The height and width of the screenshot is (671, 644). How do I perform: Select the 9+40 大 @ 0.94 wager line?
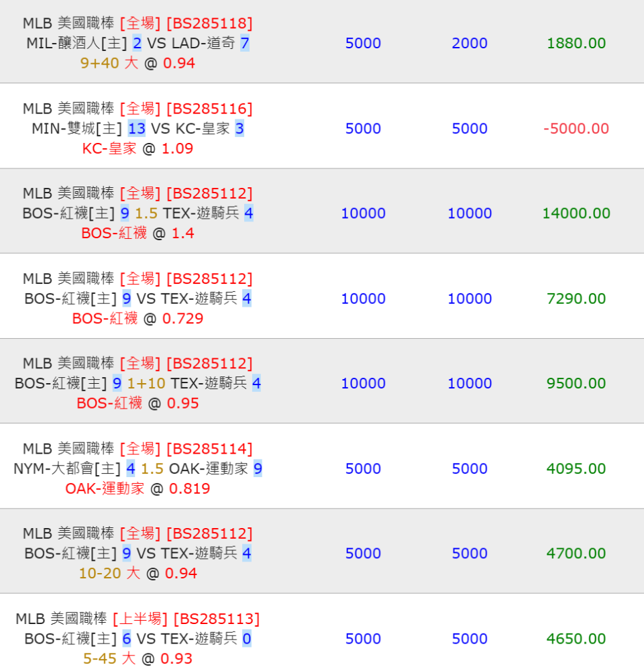point(138,64)
